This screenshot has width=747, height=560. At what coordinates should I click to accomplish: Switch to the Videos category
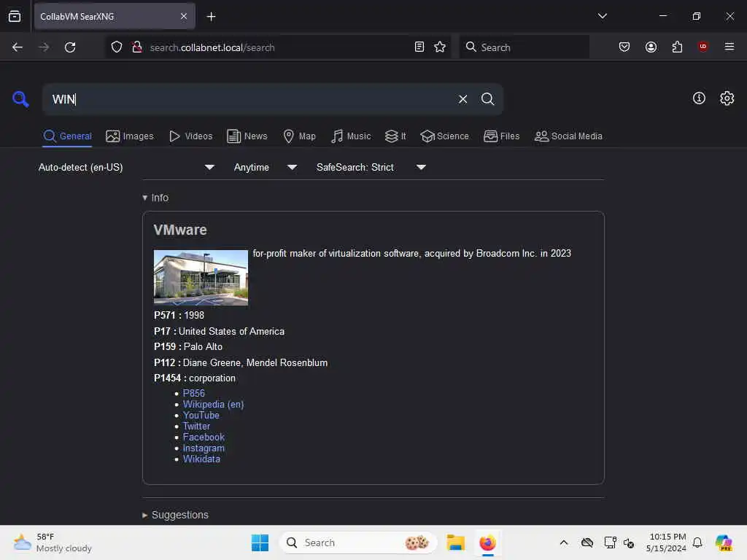point(190,136)
